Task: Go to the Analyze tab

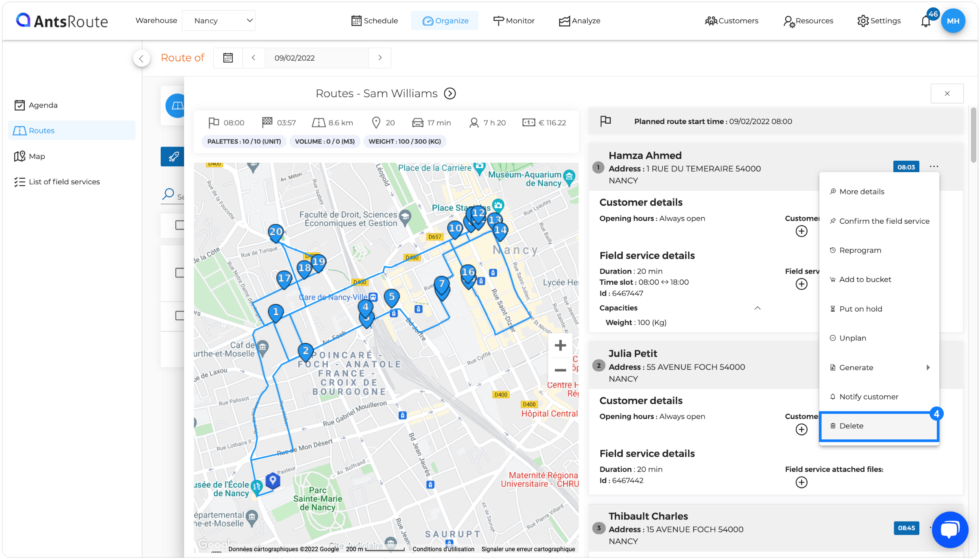Action: tap(580, 21)
